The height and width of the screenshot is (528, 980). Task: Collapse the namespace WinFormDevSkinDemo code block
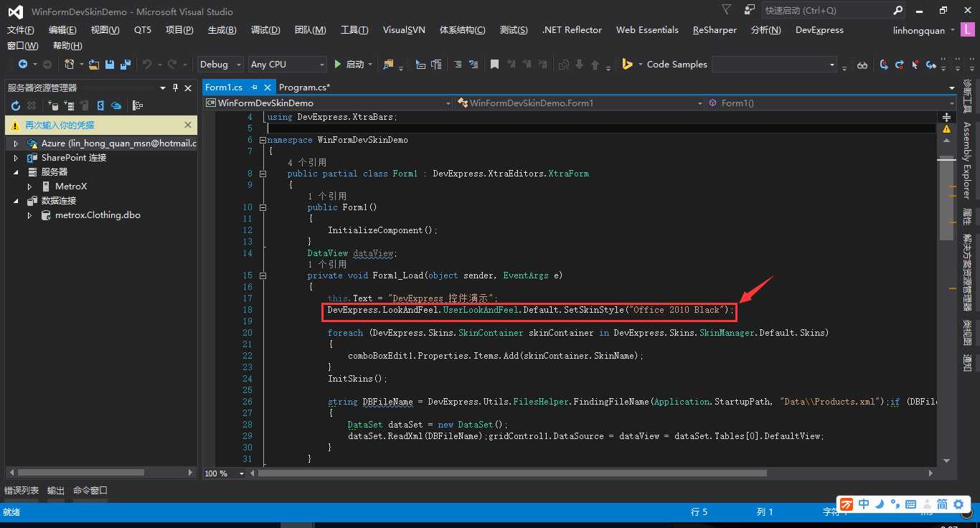pos(263,140)
